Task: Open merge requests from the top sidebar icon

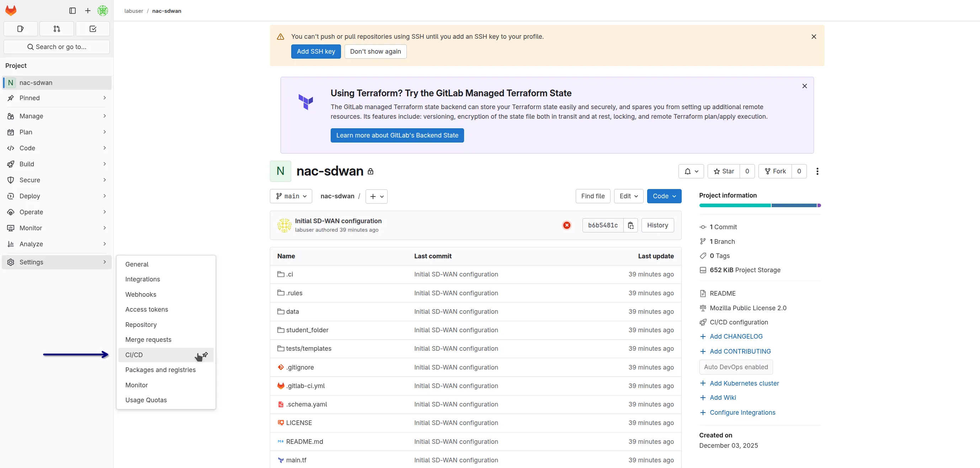Action: click(x=56, y=28)
